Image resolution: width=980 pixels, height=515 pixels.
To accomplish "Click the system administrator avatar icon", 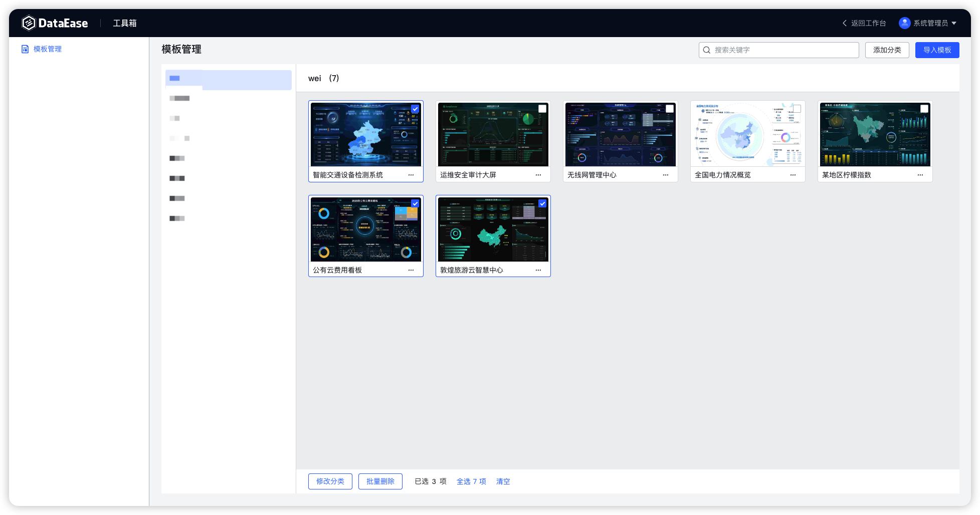I will coord(904,23).
